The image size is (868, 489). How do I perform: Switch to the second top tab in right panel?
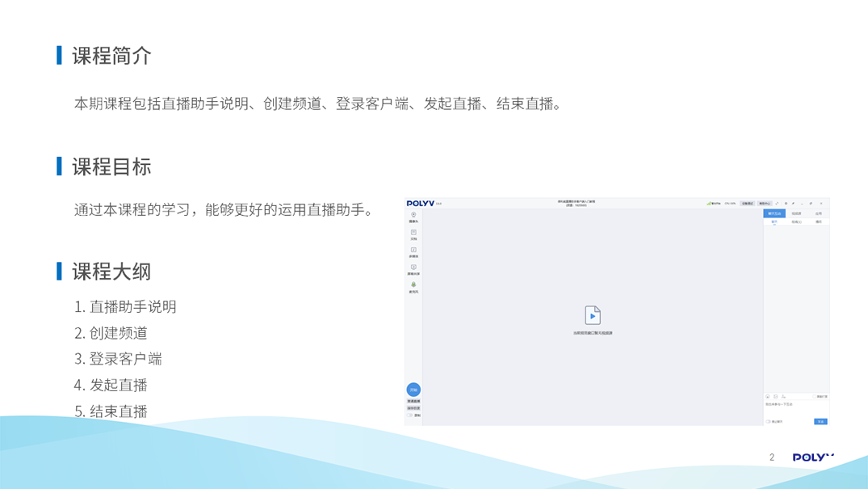pyautogui.click(x=796, y=213)
